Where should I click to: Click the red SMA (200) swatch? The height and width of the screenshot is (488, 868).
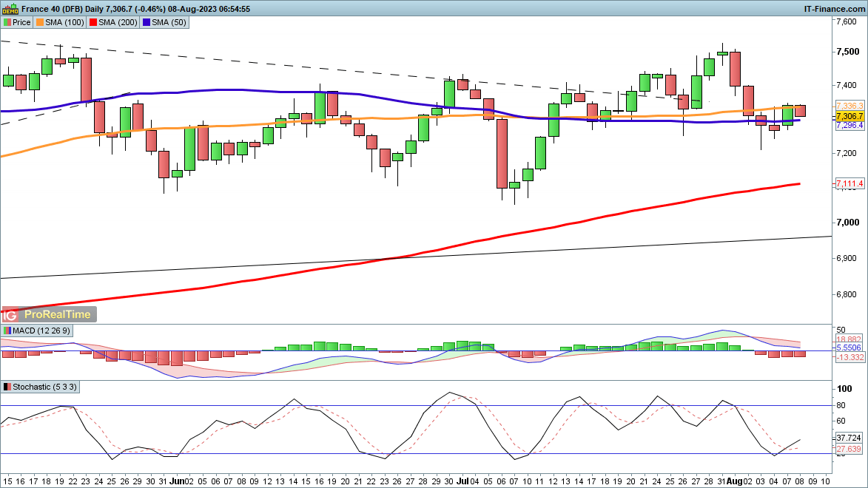tap(93, 22)
